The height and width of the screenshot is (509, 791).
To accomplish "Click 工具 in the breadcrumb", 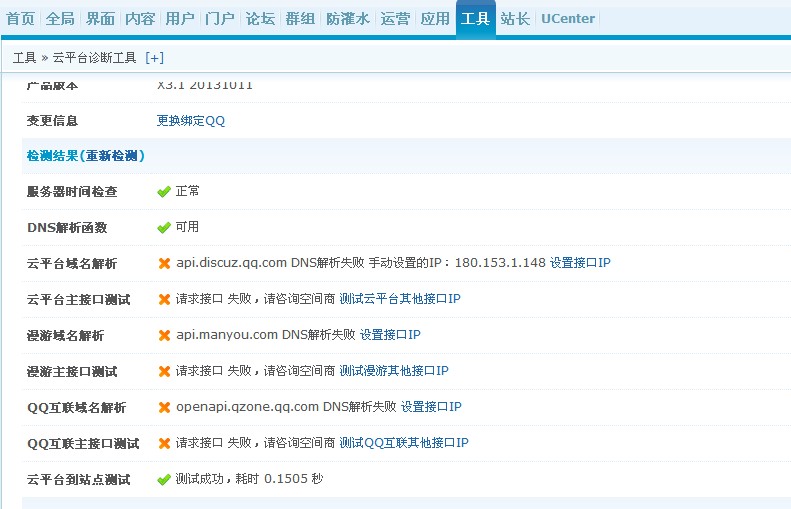I will (x=24, y=58).
